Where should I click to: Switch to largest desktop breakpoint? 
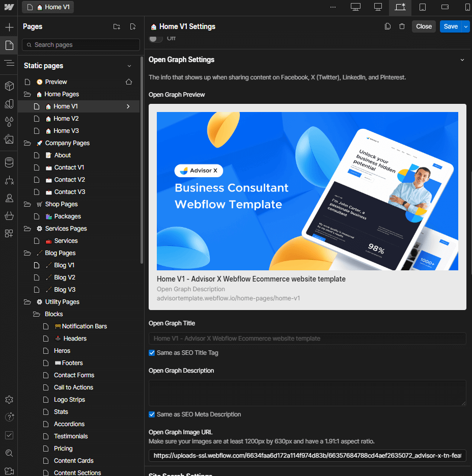(x=355, y=7)
